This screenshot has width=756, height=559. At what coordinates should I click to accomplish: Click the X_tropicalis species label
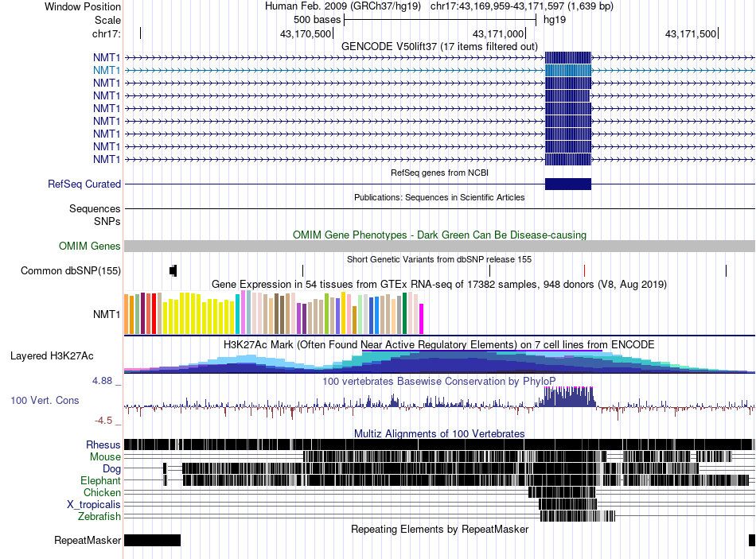pyautogui.click(x=94, y=505)
